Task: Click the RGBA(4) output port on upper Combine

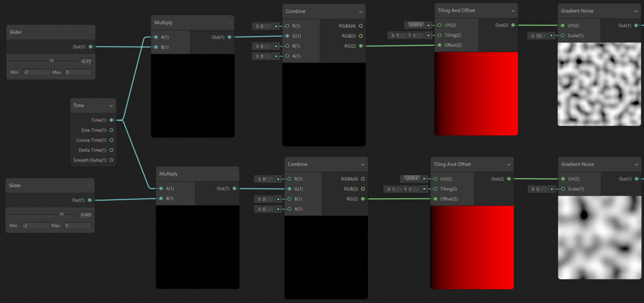Action: point(360,26)
